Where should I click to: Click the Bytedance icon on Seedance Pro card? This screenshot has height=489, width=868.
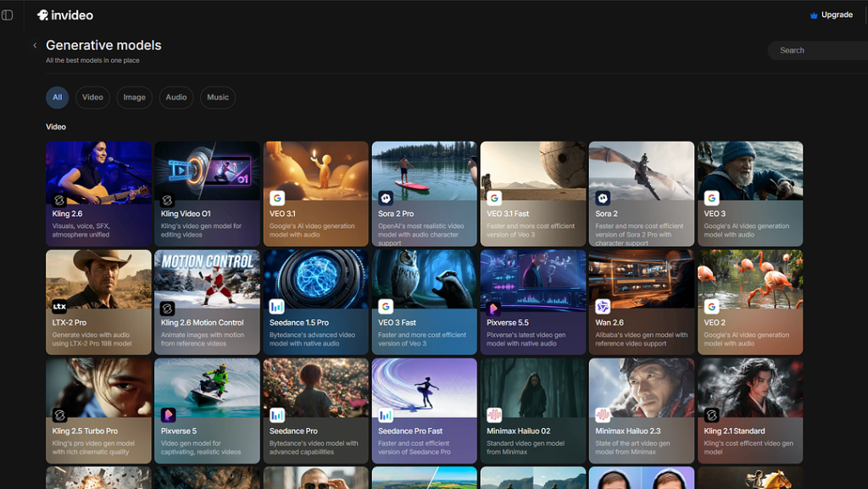tap(277, 414)
